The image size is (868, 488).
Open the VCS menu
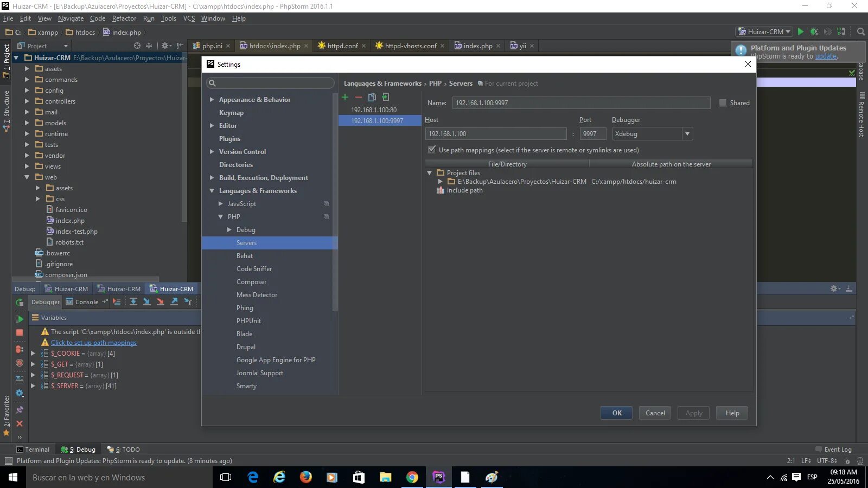click(x=189, y=18)
